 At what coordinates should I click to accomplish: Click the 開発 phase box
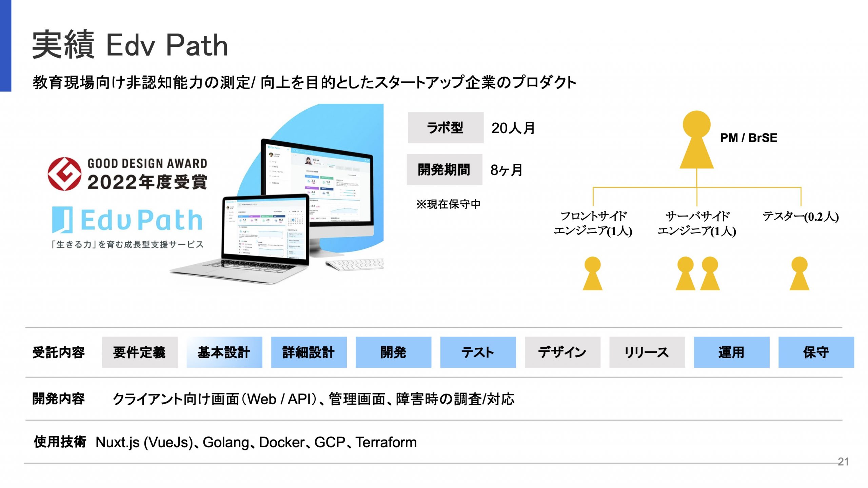tap(393, 352)
